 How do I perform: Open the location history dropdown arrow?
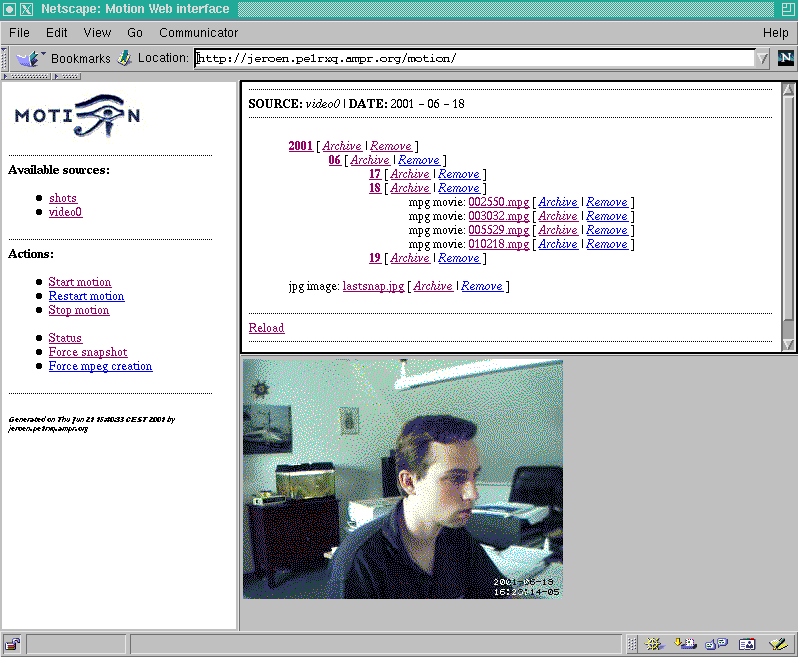[x=763, y=58]
